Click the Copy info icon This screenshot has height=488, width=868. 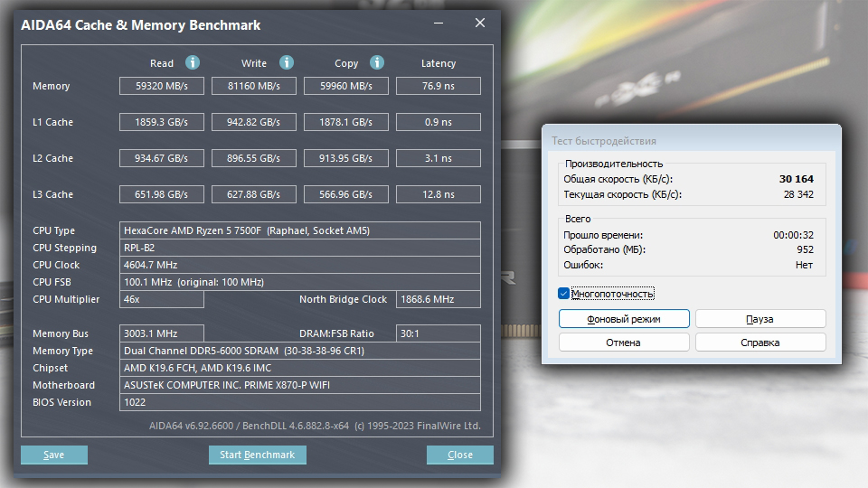click(x=377, y=62)
